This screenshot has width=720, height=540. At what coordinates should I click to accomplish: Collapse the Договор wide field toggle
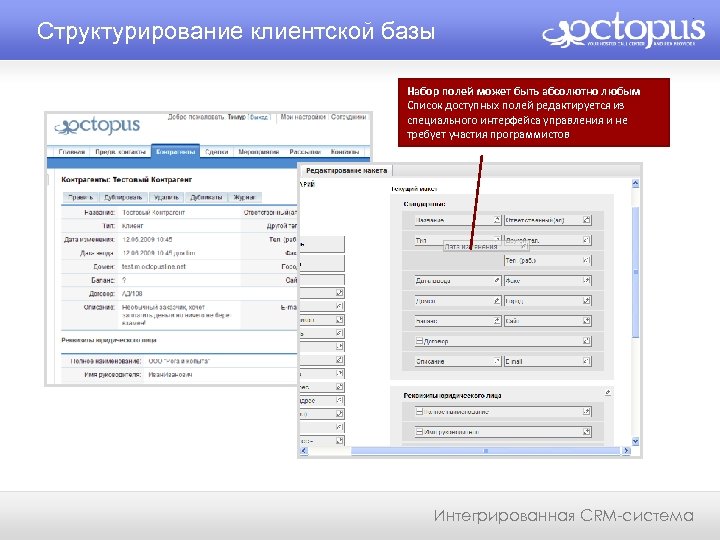coord(419,341)
